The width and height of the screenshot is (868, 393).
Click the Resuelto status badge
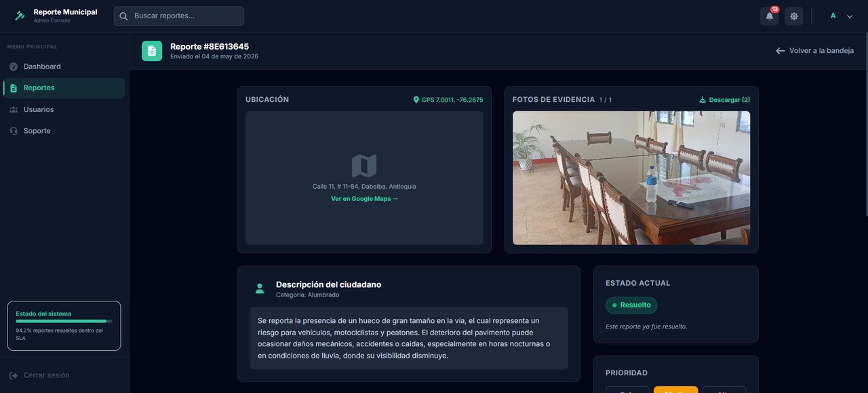(x=631, y=305)
